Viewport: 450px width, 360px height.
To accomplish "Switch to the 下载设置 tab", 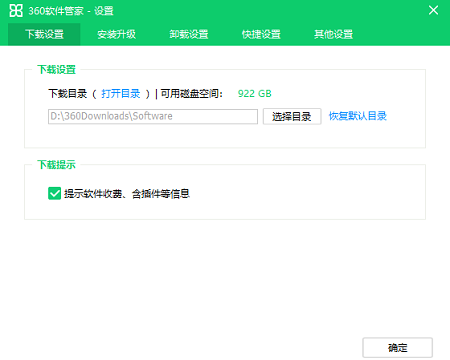I will pyautogui.click(x=44, y=34).
